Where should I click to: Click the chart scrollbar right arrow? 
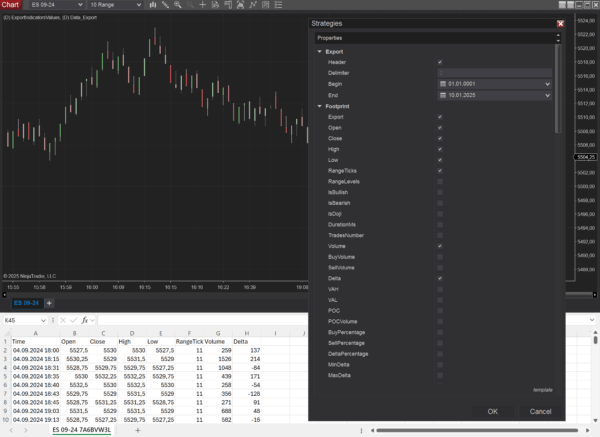pyautogui.click(x=595, y=295)
